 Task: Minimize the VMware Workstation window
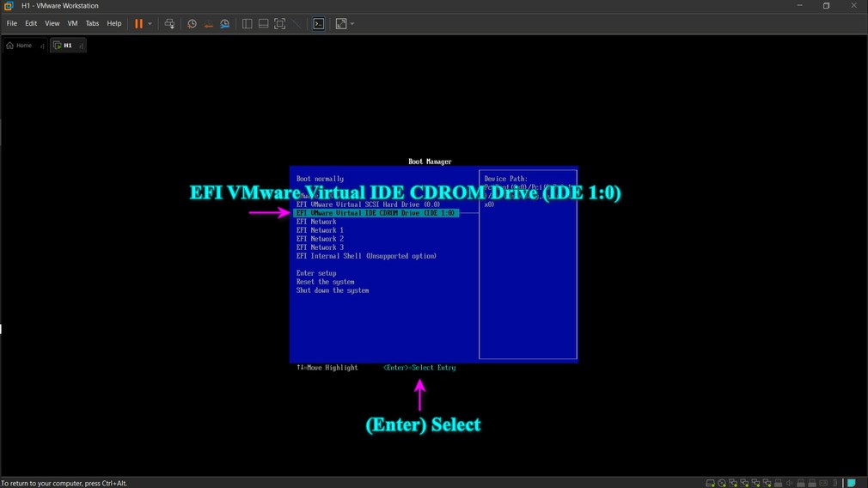point(799,5)
